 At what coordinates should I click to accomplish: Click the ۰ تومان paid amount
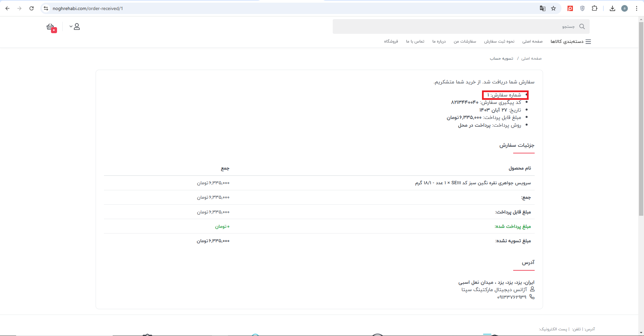[222, 226]
